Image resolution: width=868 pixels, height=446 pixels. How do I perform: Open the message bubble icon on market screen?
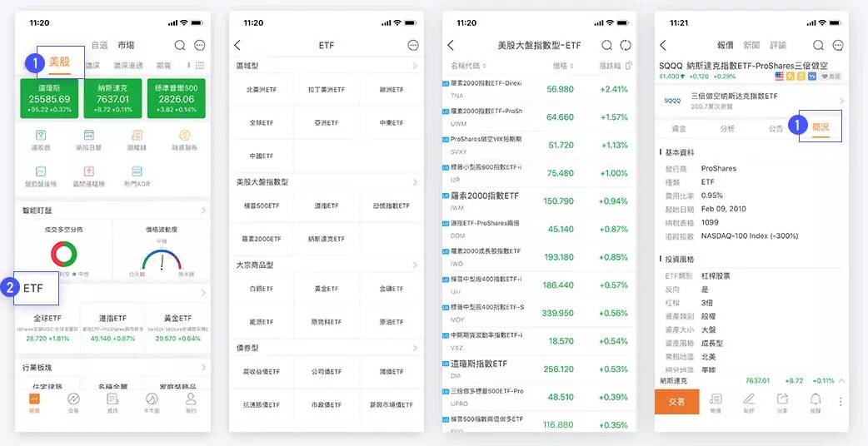[199, 45]
